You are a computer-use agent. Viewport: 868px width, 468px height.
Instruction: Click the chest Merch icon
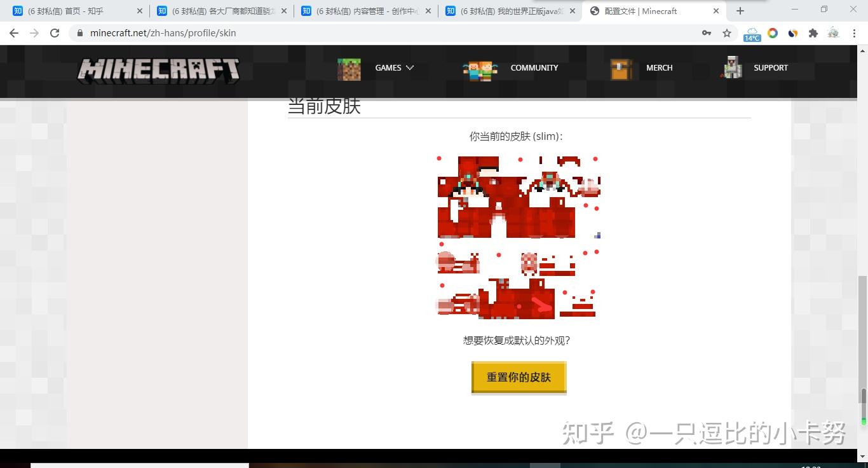pos(621,69)
